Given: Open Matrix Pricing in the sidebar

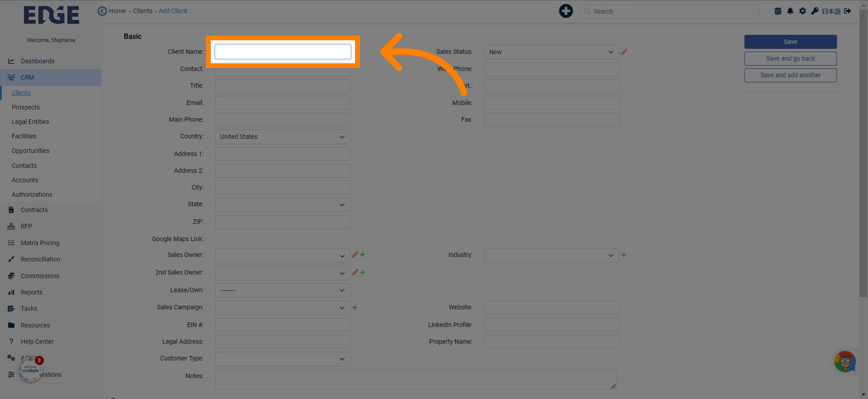Looking at the screenshot, I should pyautogui.click(x=51, y=243).
